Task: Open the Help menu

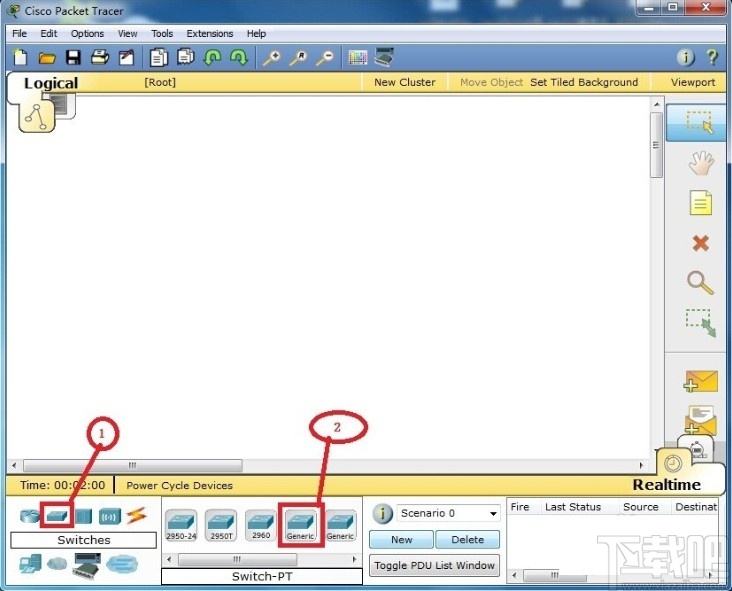Action: point(256,34)
